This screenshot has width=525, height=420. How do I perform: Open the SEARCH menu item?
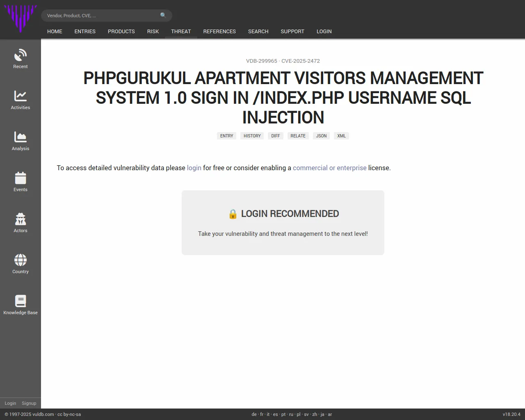258,31
